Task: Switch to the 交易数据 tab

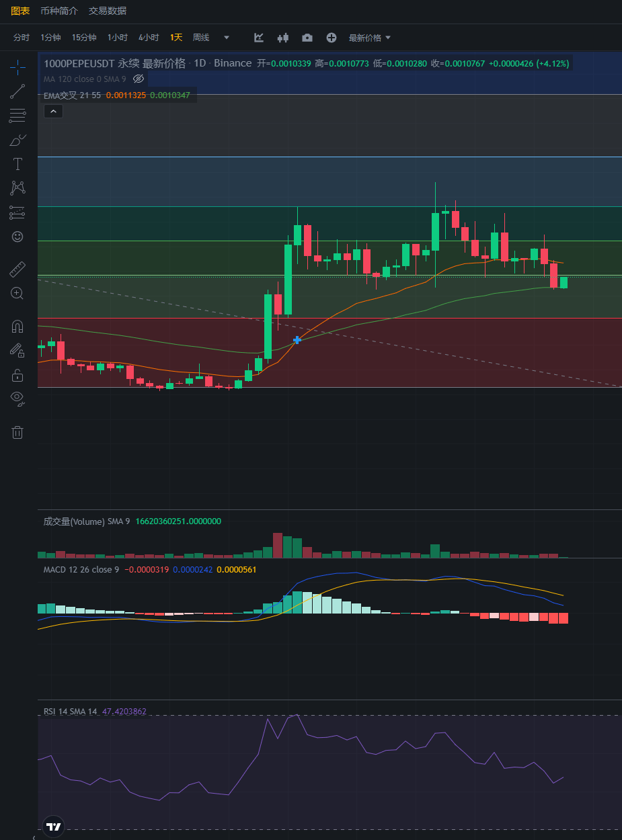Action: (108, 11)
